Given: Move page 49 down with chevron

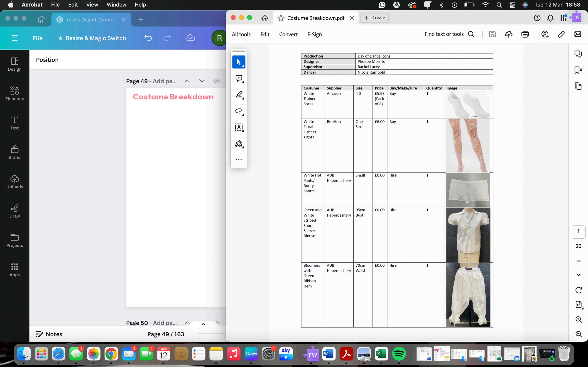Looking at the screenshot, I should 202,81.
